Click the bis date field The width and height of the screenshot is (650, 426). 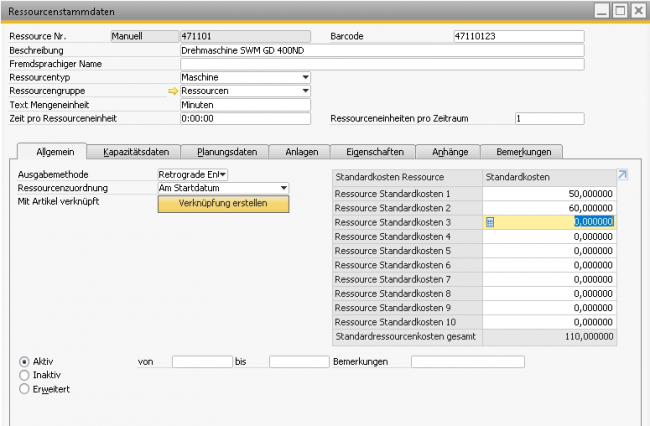pos(299,361)
